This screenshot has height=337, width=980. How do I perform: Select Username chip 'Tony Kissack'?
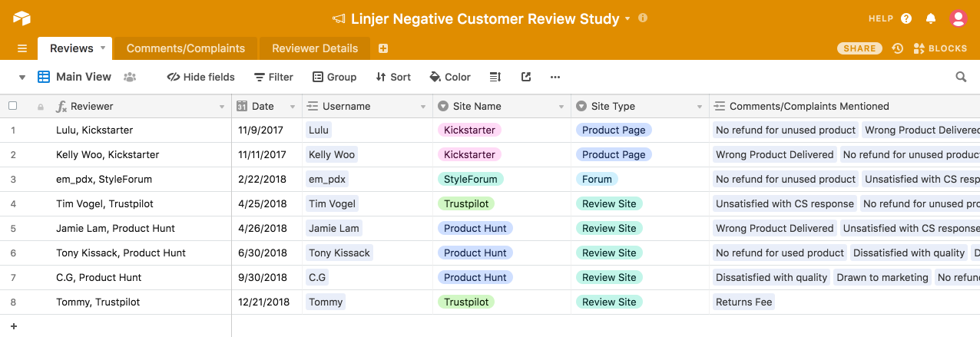[x=339, y=253]
